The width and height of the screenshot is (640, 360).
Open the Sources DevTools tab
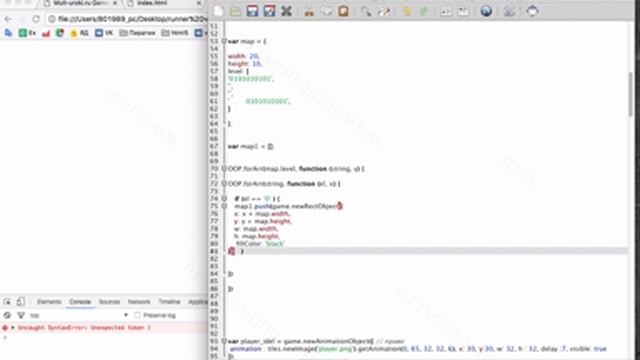(109, 302)
